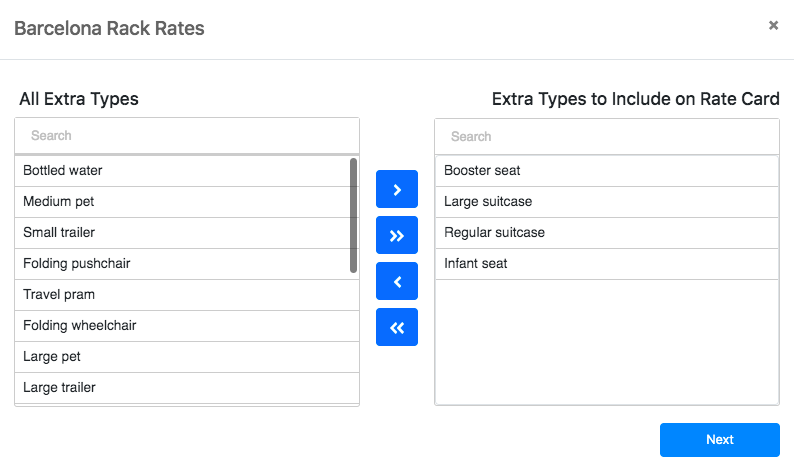
Task: Select Large suitcase on rate card
Action: point(607,202)
